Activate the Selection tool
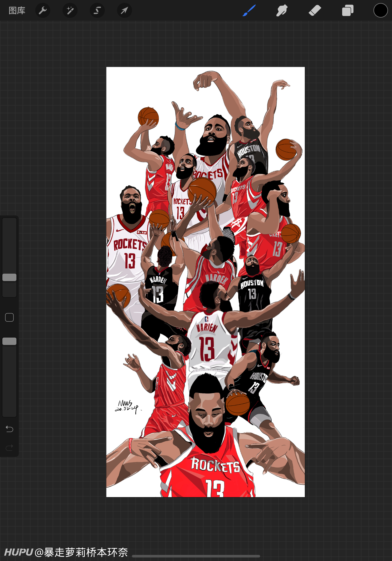Image resolution: width=392 pixels, height=561 pixels. 97,11
